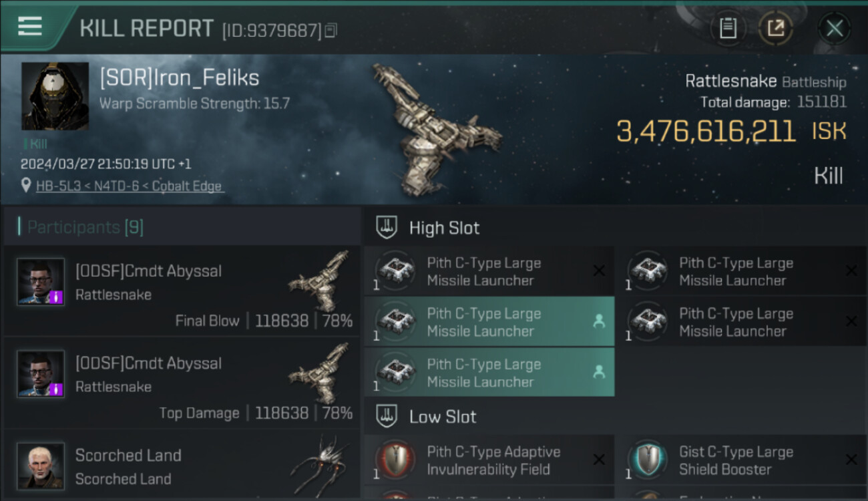The height and width of the screenshot is (501, 868).
Task: Open the hamburger menu
Action: [x=30, y=26]
